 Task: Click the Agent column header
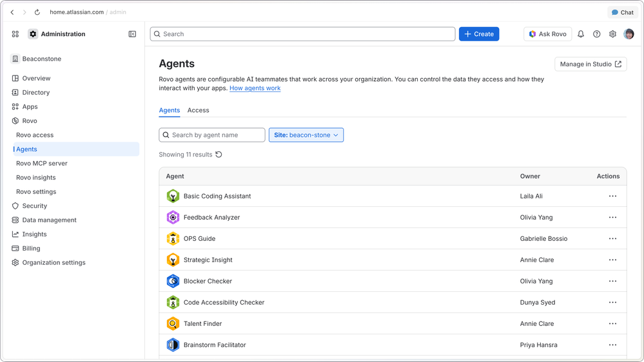[x=175, y=176]
